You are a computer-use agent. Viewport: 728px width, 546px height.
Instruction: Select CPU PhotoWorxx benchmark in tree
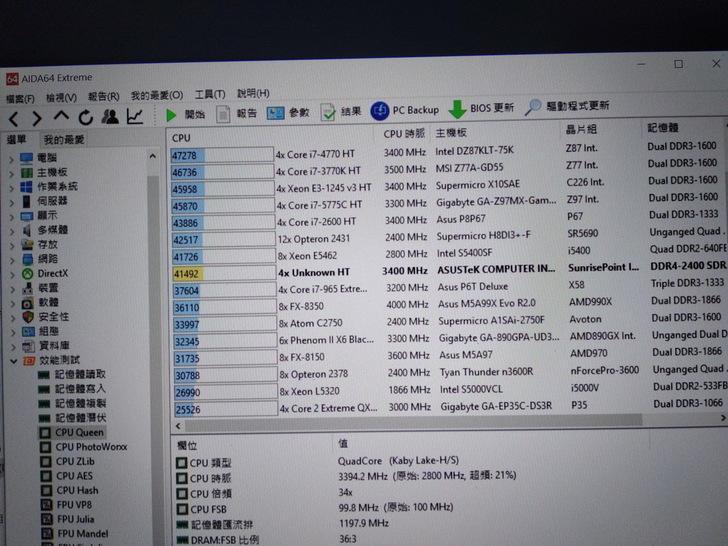tap(91, 447)
